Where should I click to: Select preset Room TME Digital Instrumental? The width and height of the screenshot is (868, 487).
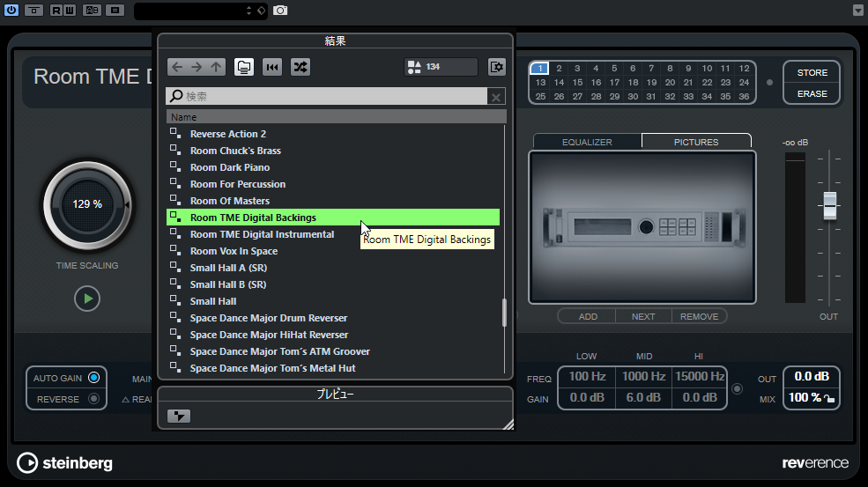[x=333, y=234]
